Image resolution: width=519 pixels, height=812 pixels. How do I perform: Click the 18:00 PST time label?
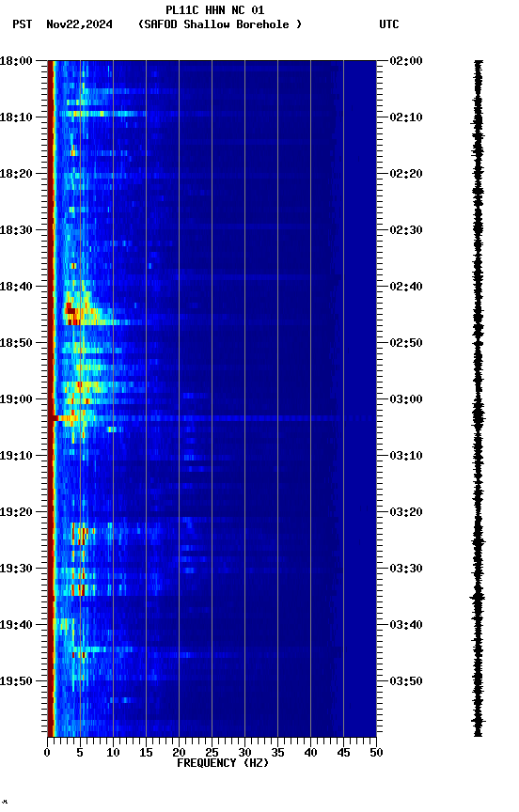(16, 61)
